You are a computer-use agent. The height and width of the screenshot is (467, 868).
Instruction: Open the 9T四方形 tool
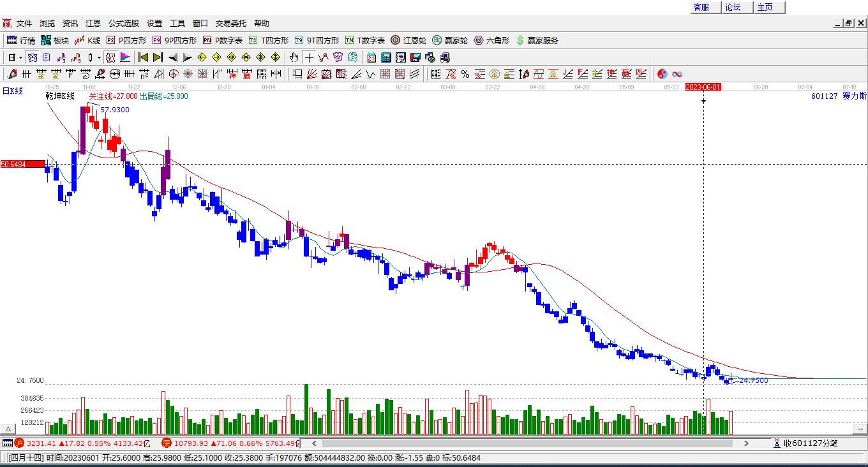pyautogui.click(x=317, y=40)
